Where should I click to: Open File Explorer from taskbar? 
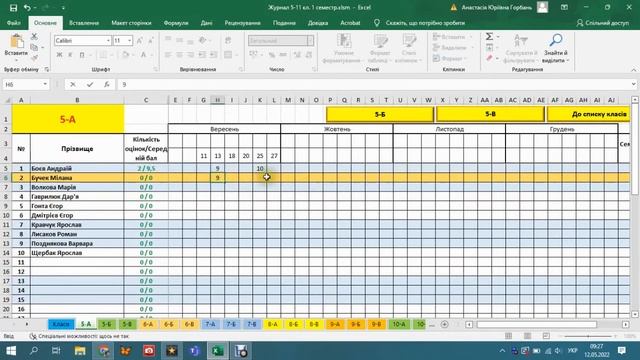(x=80, y=351)
